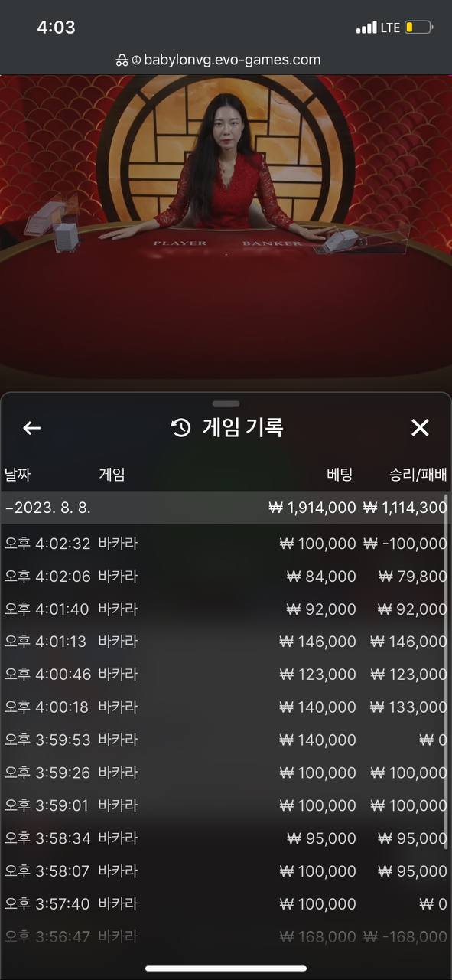Close the game history panel
The width and height of the screenshot is (452, 980).
420,428
